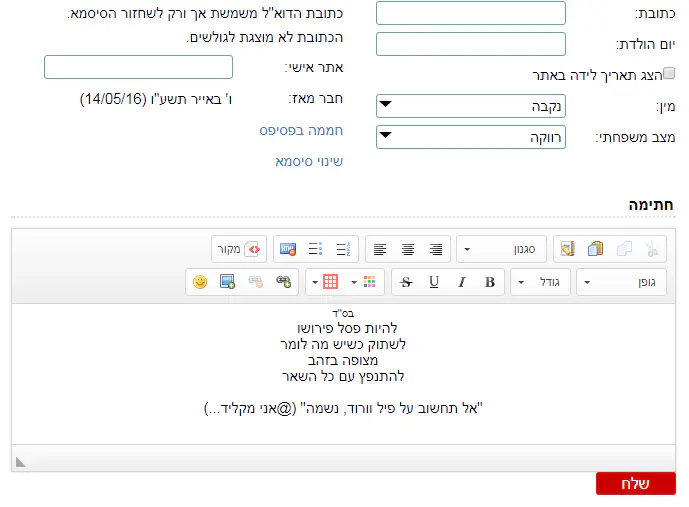689x507 pixels.
Task: Click the יום הולדת input field
Action: (x=470, y=44)
